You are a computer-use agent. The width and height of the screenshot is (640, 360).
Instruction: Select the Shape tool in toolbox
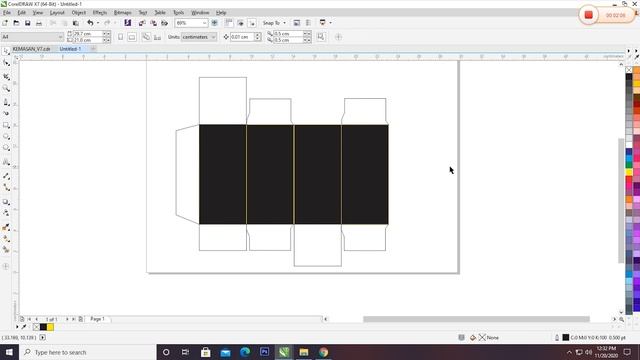[x=6, y=62]
